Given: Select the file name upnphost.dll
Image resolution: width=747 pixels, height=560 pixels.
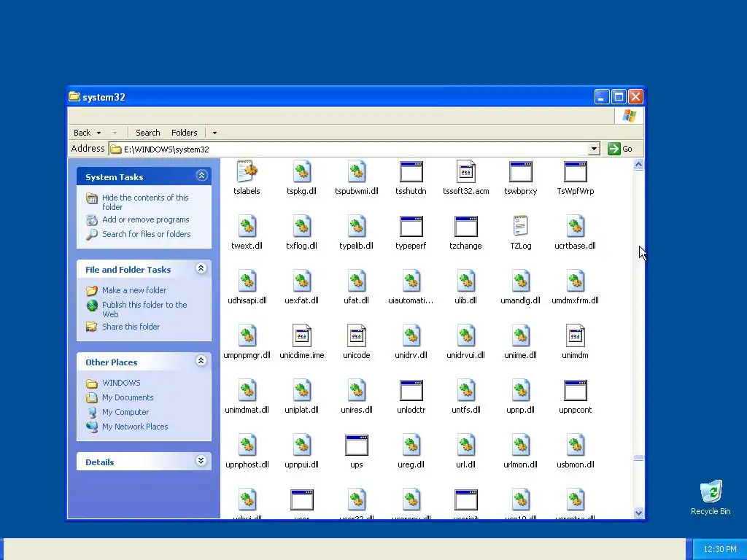Looking at the screenshot, I should click(247, 464).
